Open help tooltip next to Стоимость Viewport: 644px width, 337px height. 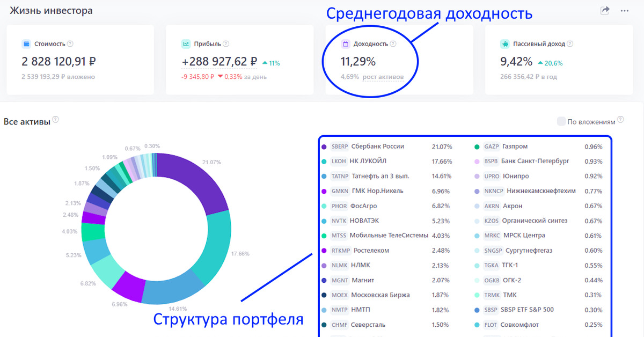pos(70,44)
